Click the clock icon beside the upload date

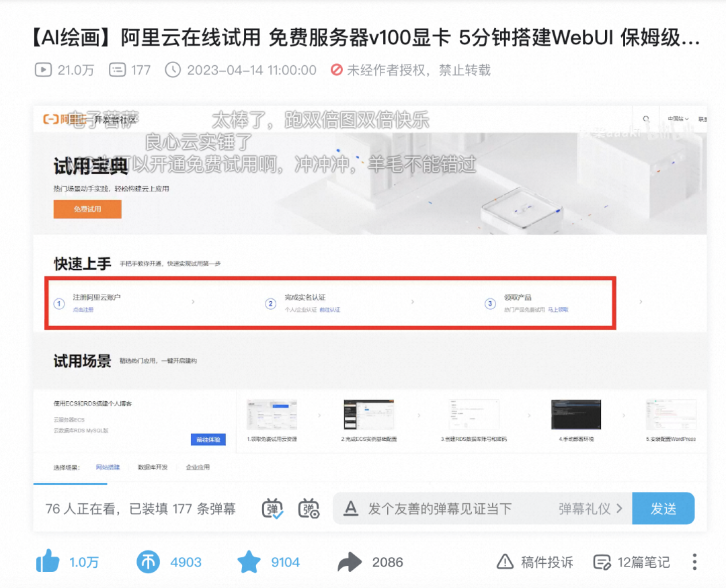point(173,70)
